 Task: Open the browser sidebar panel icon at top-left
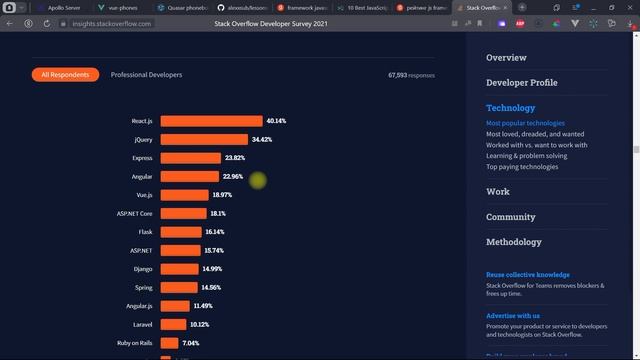pos(9,7)
